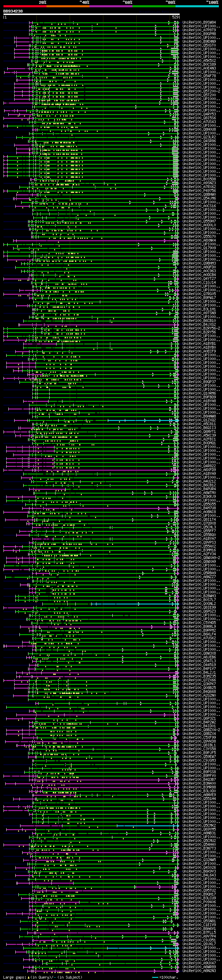Open hit UniRef100_Q5XGT0
222x980 pixels.
(199, 45)
